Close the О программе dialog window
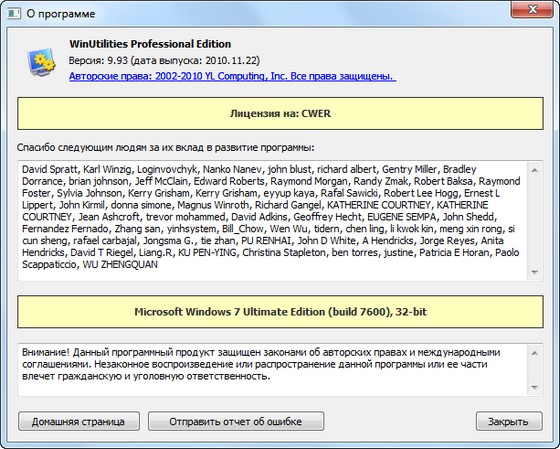 tap(532, 10)
